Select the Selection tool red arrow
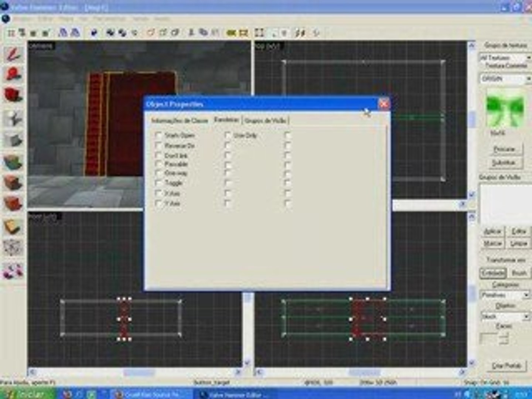 pos(14,54)
